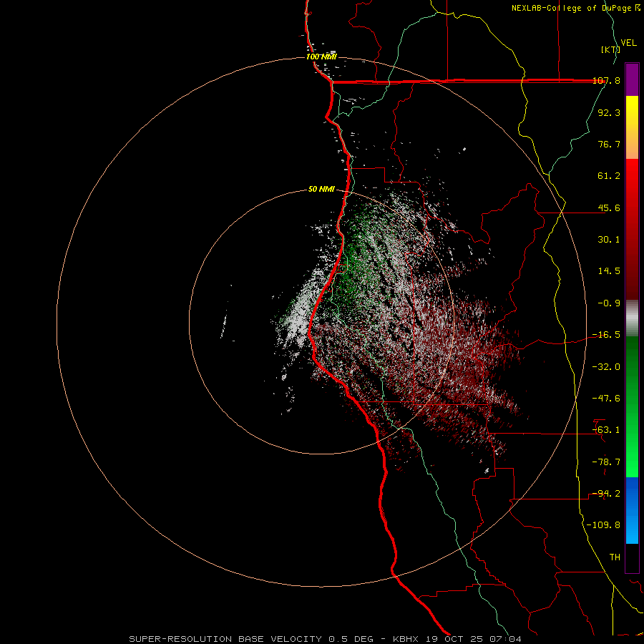644x644 pixels.
Task: Pick the purple segment atop the color bar
Action: 632,79
